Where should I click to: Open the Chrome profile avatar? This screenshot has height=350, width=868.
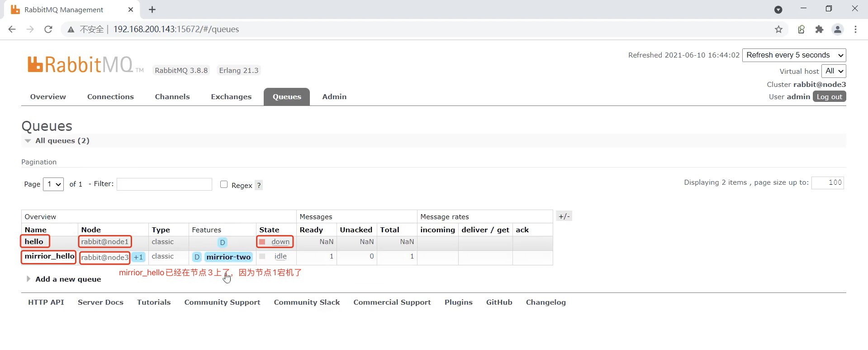[838, 29]
